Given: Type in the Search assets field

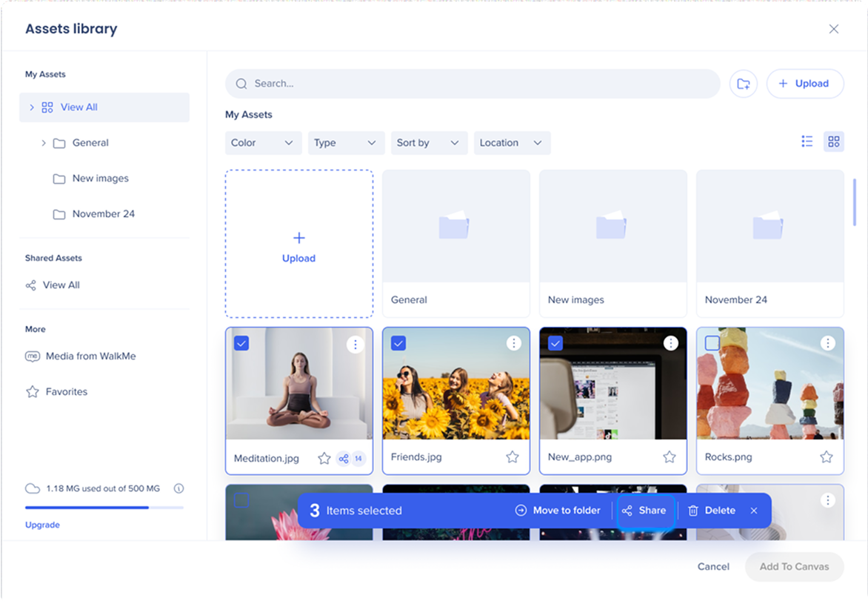Looking at the screenshot, I should 474,84.
